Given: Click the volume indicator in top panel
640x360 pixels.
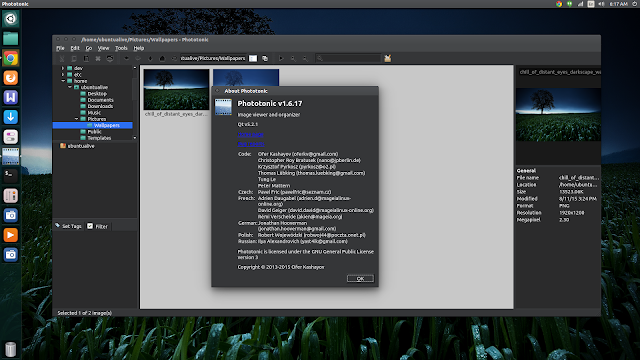Looking at the screenshot, I should click(601, 4).
